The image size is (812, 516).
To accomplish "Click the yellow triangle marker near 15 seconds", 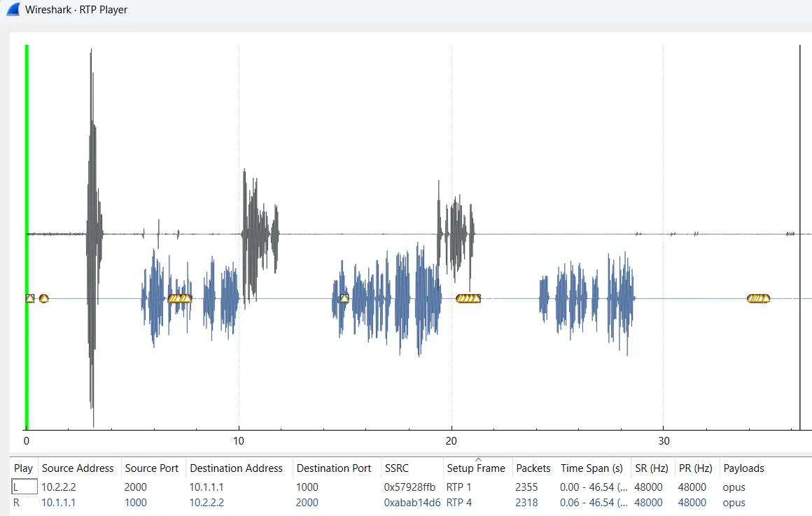I will click(x=344, y=299).
